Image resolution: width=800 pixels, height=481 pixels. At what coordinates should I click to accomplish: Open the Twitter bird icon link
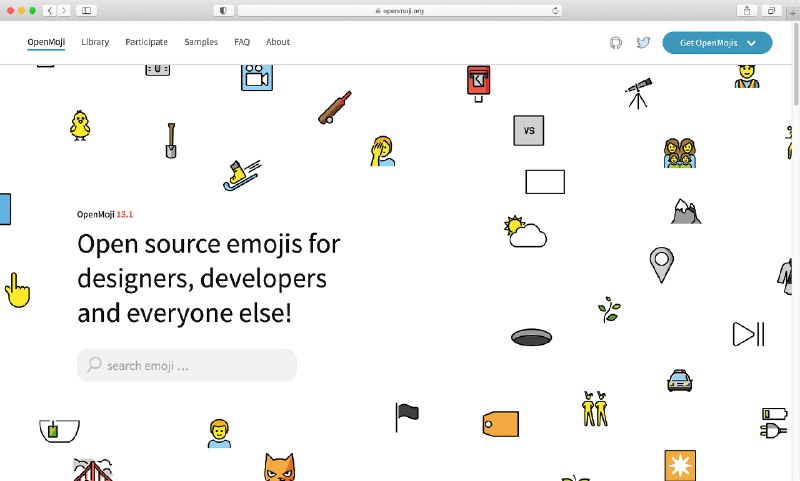click(x=643, y=42)
